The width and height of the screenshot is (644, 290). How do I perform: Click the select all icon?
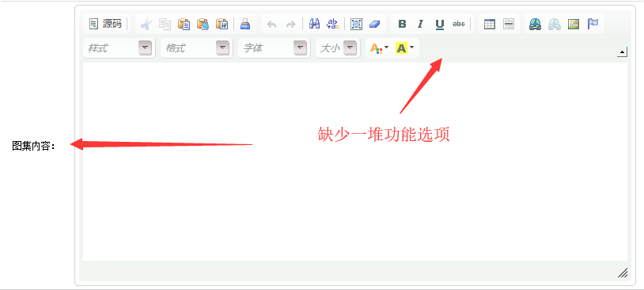tap(356, 24)
